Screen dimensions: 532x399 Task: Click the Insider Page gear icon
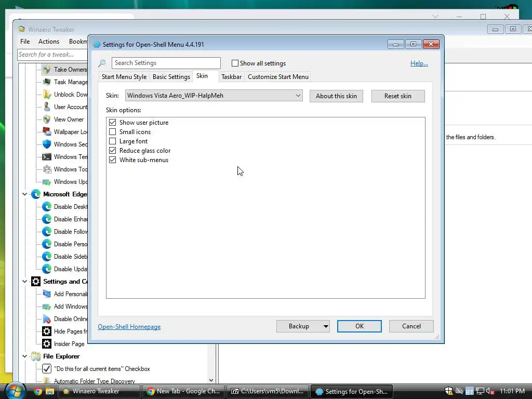pyautogui.click(x=47, y=344)
